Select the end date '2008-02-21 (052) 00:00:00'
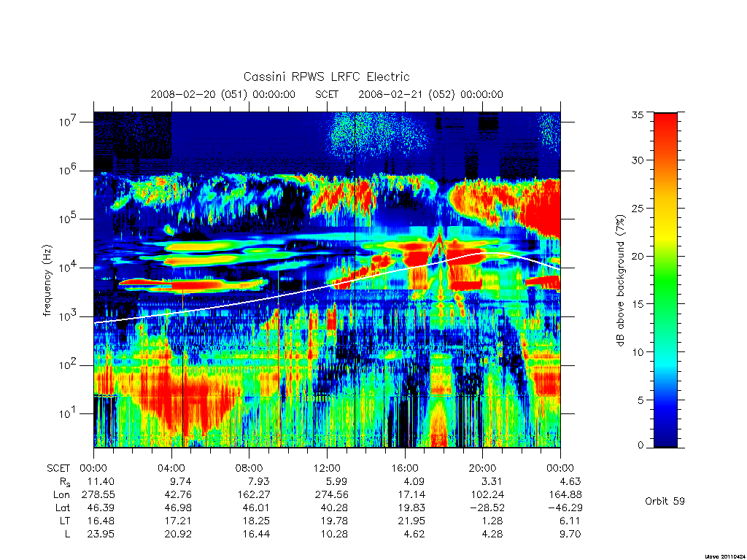Image resolution: width=747 pixels, height=560 pixels. 430,94
